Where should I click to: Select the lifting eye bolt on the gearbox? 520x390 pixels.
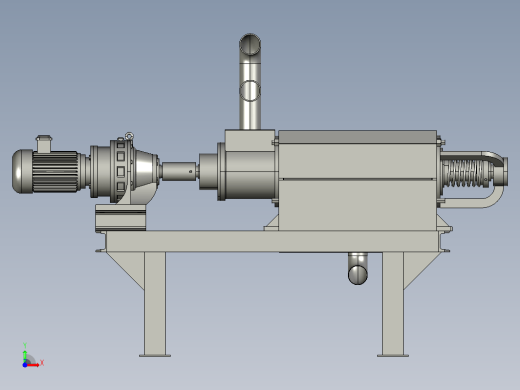129,136
